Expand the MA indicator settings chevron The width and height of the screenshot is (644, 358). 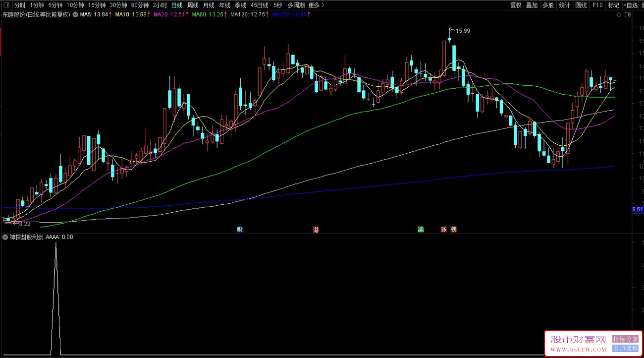click(x=75, y=15)
